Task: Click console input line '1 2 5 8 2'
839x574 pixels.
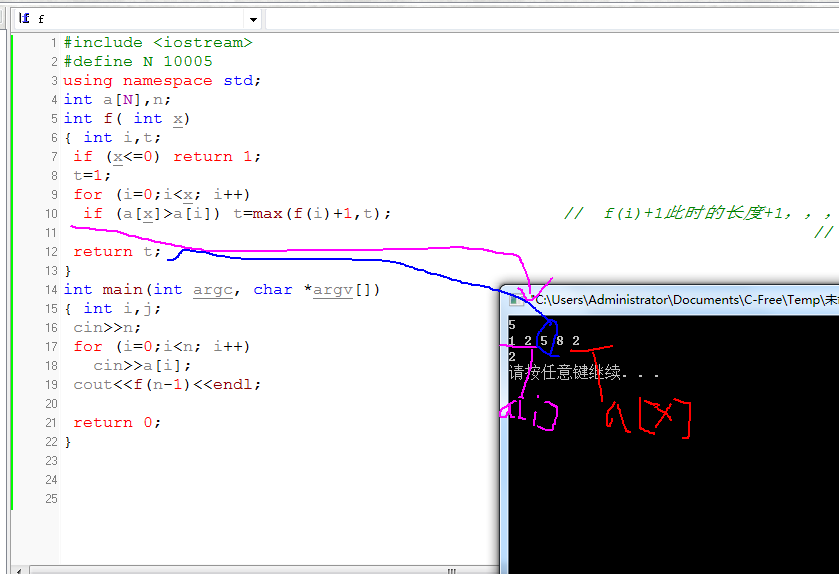Action: [544, 341]
